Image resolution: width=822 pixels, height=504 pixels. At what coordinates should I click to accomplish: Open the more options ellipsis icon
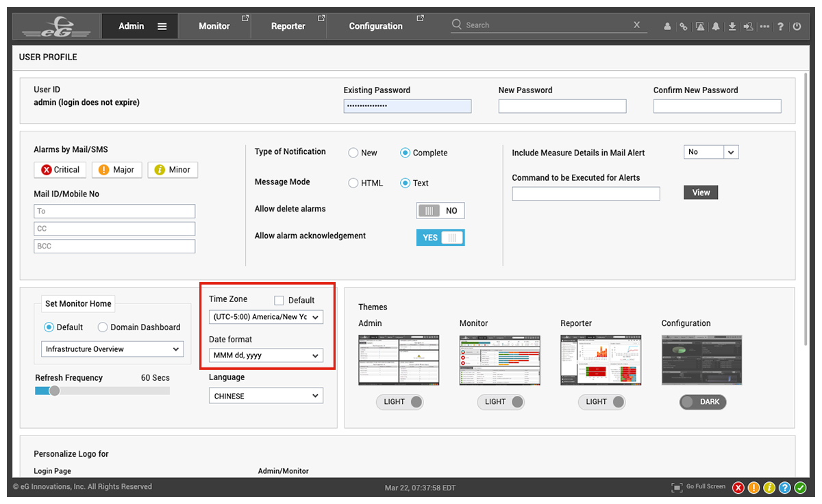[764, 27]
